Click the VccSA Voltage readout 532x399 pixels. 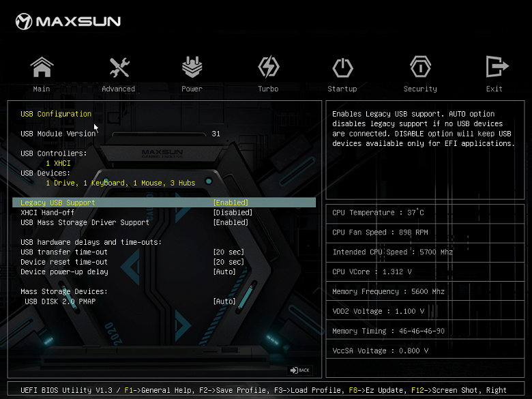click(380, 351)
